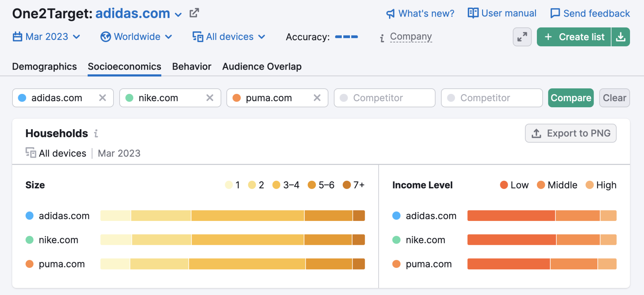The width and height of the screenshot is (644, 295).
Task: Click the What's new megaphone icon
Action: tap(390, 14)
